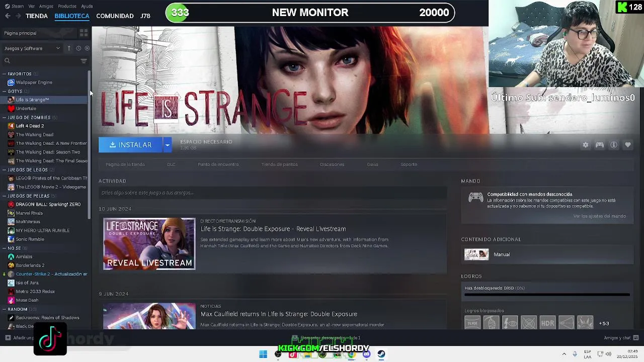Click the INSTALAR button
644x362 pixels.
(x=130, y=145)
